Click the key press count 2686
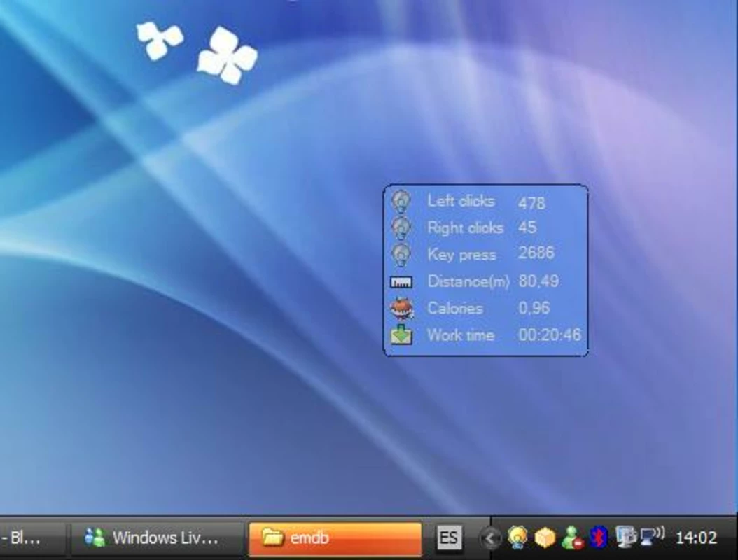This screenshot has width=738, height=560. [x=536, y=253]
